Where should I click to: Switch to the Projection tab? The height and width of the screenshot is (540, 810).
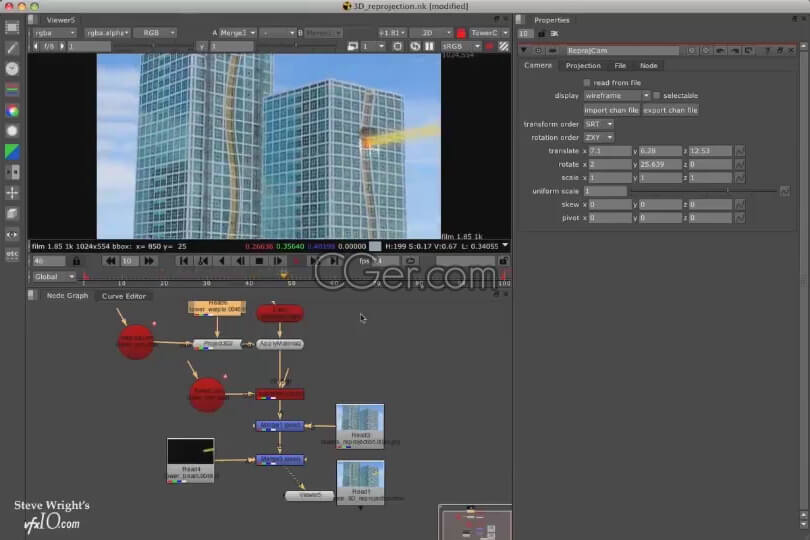coord(583,66)
